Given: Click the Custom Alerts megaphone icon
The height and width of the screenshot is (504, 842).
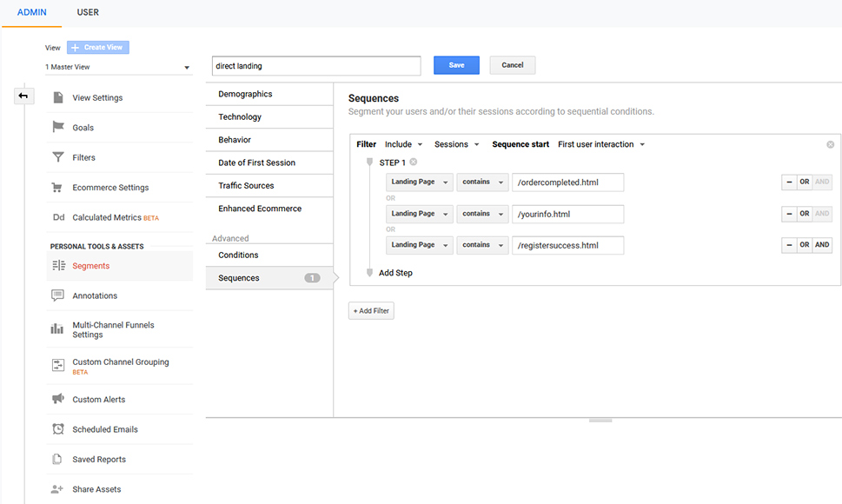Looking at the screenshot, I should 58,398.
